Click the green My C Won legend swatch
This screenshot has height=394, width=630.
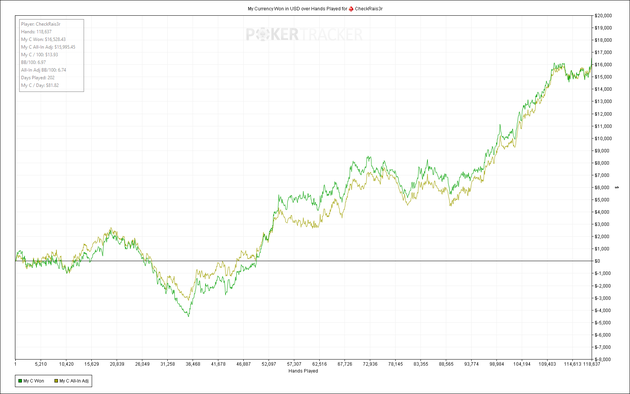point(20,381)
